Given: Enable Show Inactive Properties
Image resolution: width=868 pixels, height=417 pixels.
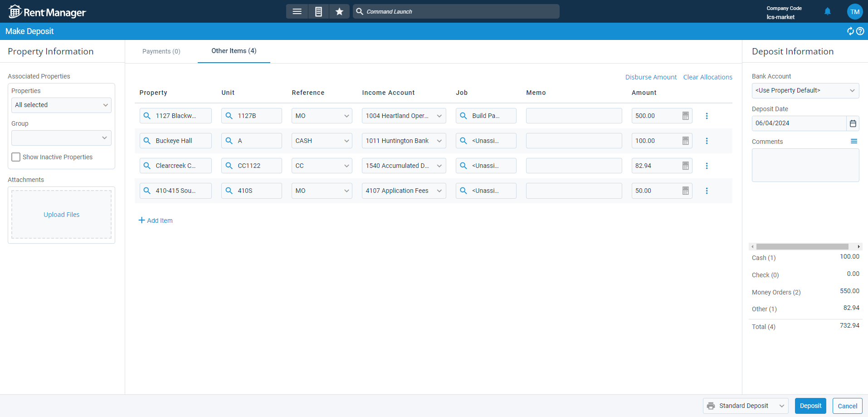Looking at the screenshot, I should (x=16, y=157).
